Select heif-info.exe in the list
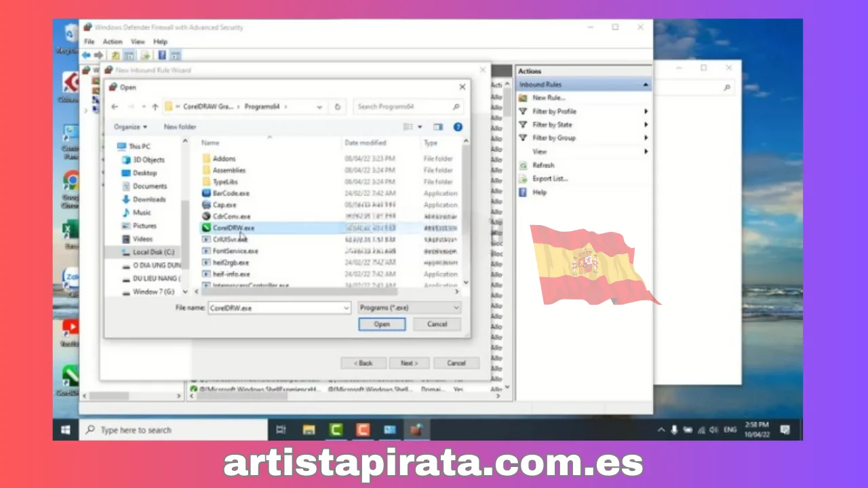868x488 pixels. click(231, 274)
